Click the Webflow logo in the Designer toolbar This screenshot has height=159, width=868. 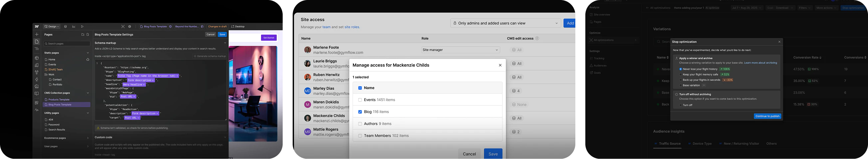pyautogui.click(x=37, y=27)
